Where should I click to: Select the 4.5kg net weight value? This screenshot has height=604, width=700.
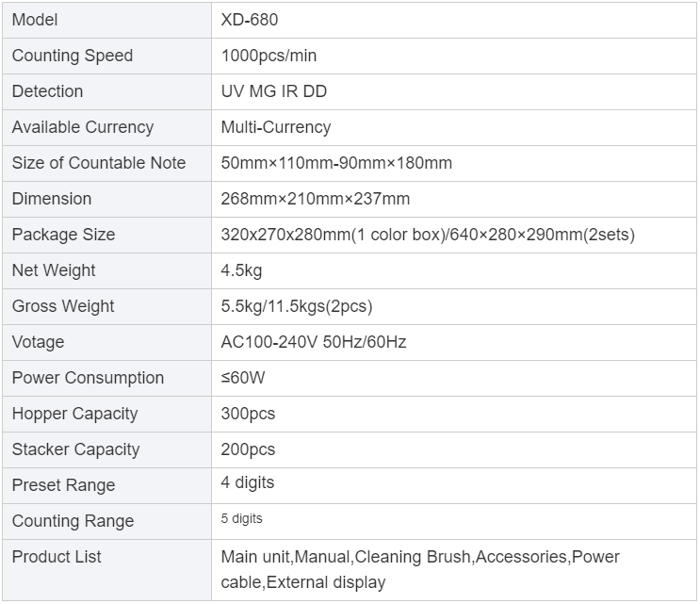241,270
